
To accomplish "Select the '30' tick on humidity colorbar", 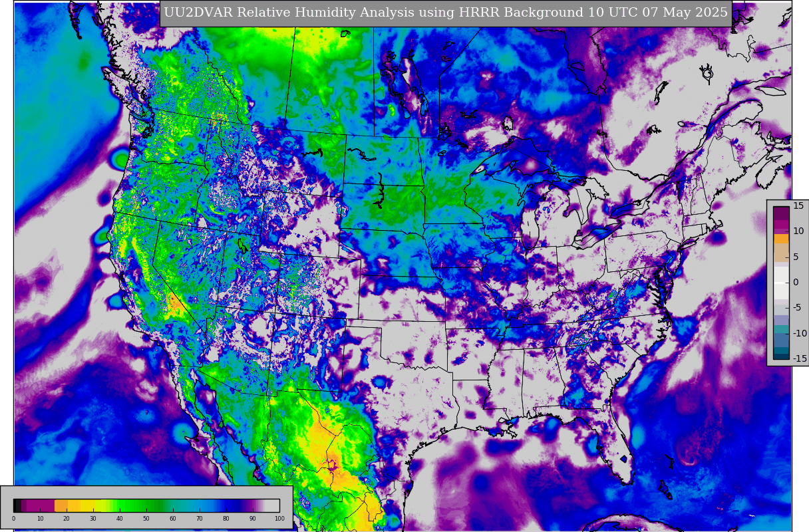I will pyautogui.click(x=93, y=519).
